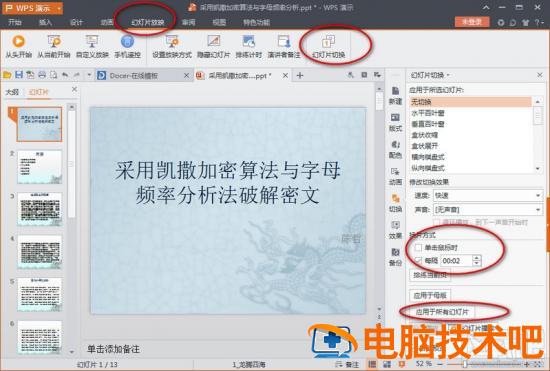Open the 动画 ribbon tab

click(x=107, y=22)
